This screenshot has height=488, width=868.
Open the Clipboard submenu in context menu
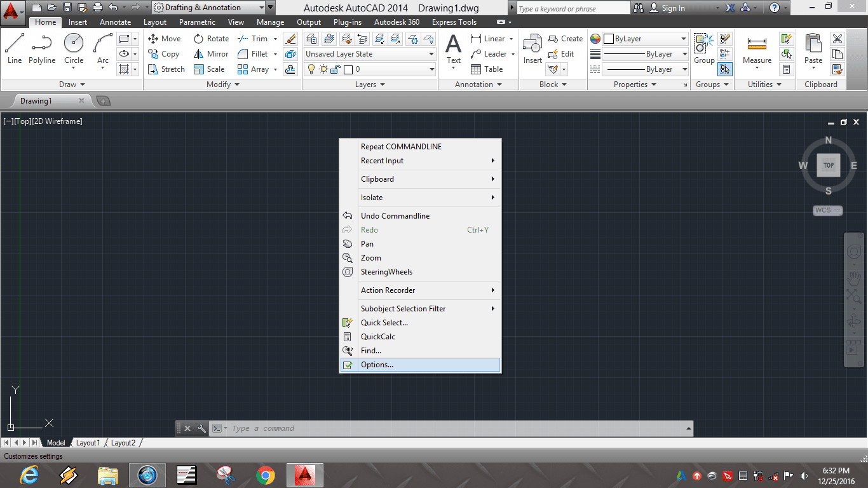click(x=420, y=179)
